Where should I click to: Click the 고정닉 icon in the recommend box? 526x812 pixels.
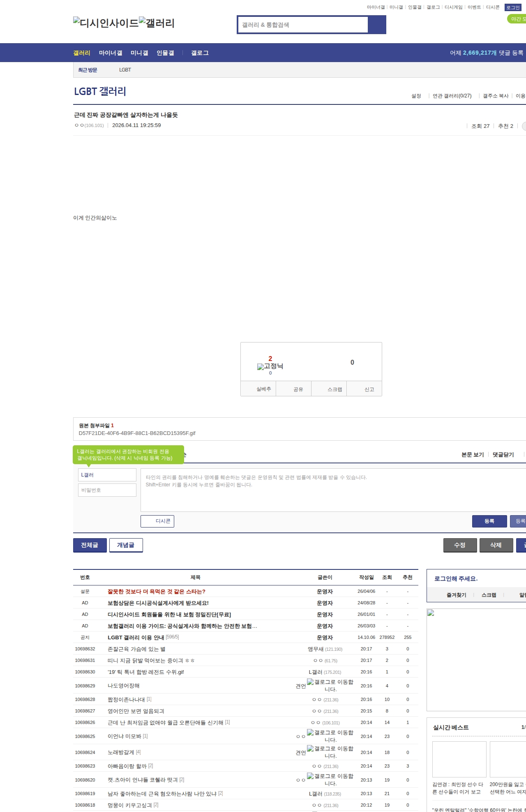coord(270,366)
